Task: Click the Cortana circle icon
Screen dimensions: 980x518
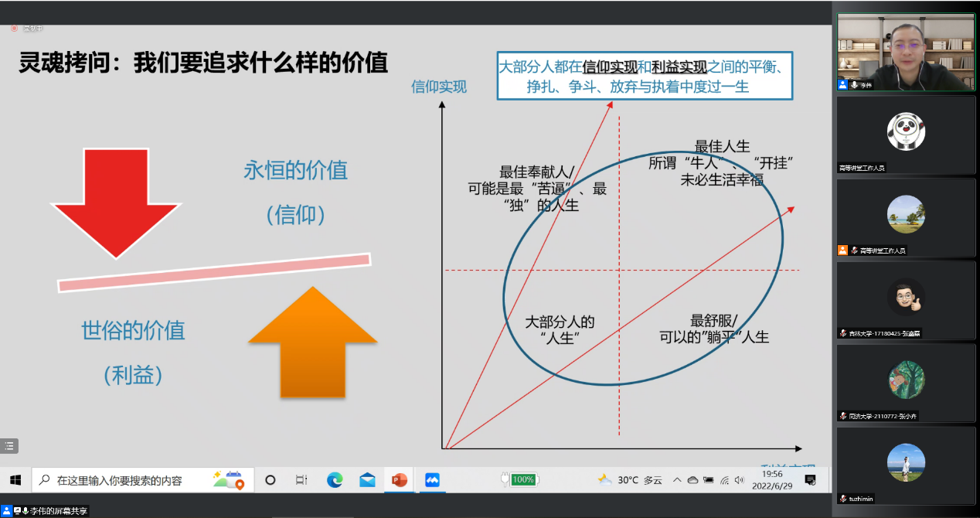Action: pos(271,480)
